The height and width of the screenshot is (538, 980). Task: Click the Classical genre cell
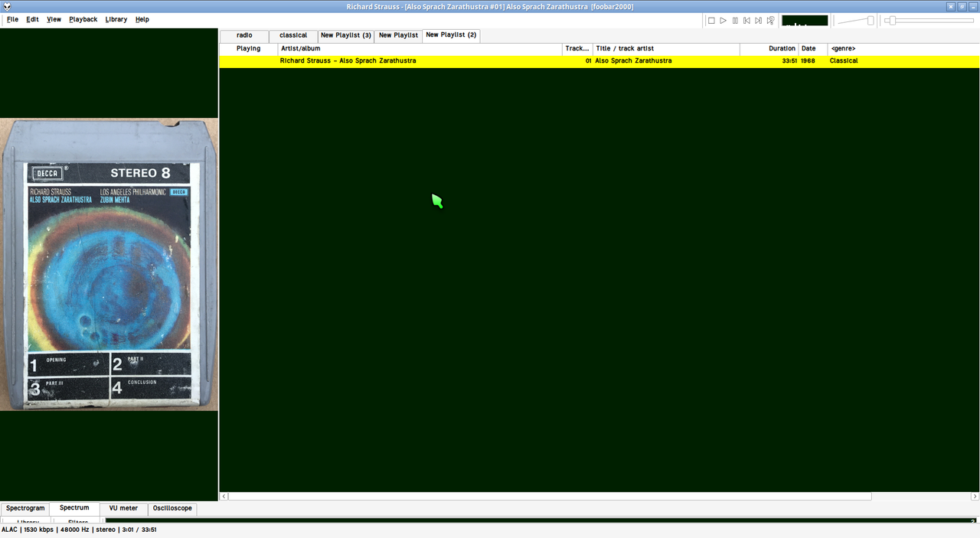(844, 61)
